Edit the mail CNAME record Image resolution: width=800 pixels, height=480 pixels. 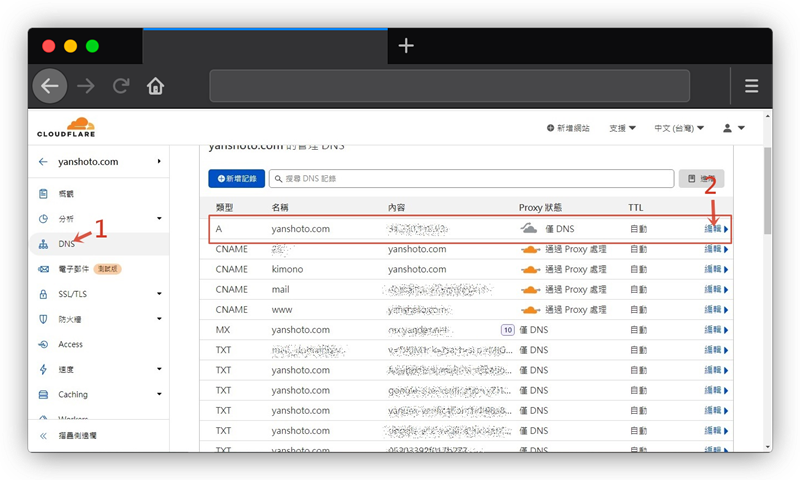[x=716, y=289]
